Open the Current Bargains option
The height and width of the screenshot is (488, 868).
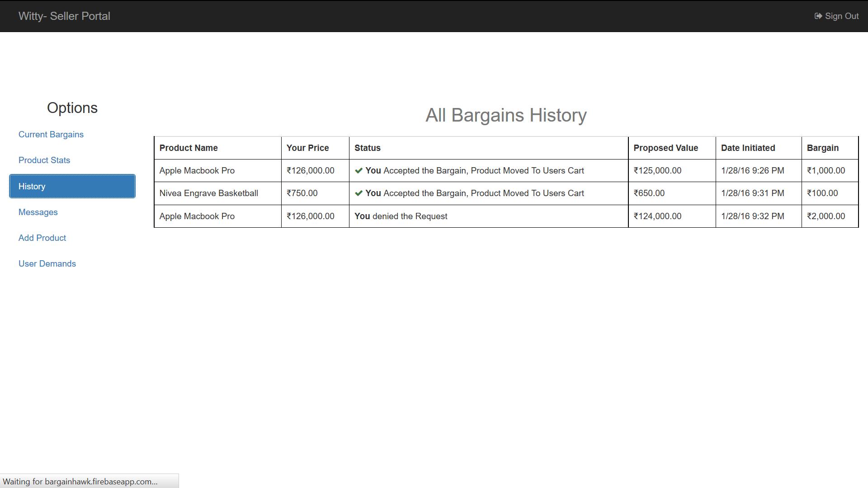51,135
